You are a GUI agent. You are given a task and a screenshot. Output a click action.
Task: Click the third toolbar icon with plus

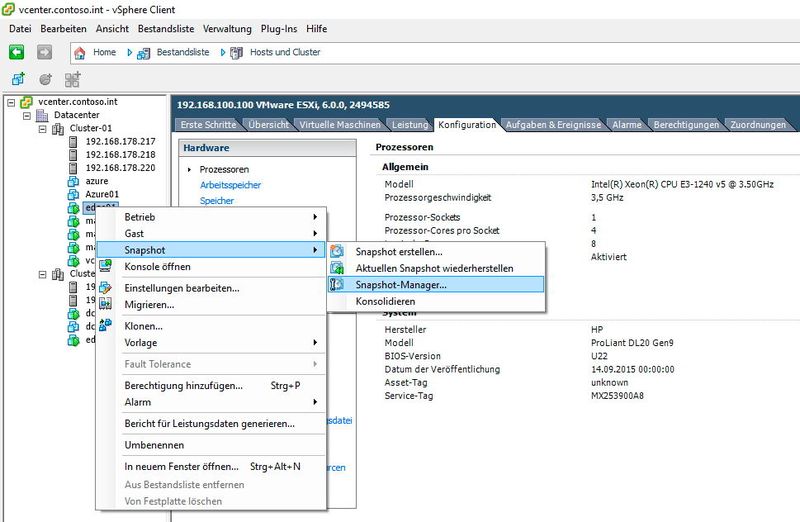point(72,79)
